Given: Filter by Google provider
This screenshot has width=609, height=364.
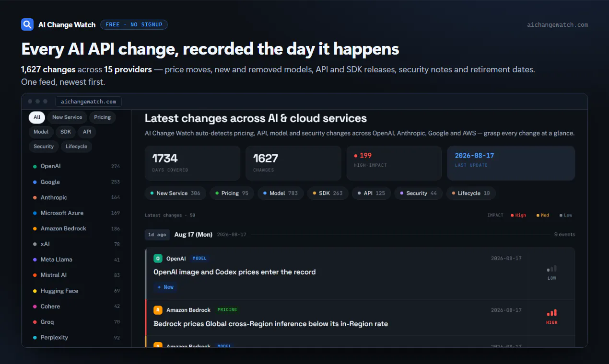Looking at the screenshot, I should click(x=76, y=182).
